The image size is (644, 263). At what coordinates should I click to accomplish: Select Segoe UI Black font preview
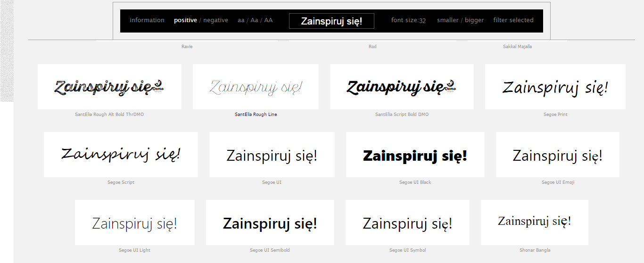415,155
